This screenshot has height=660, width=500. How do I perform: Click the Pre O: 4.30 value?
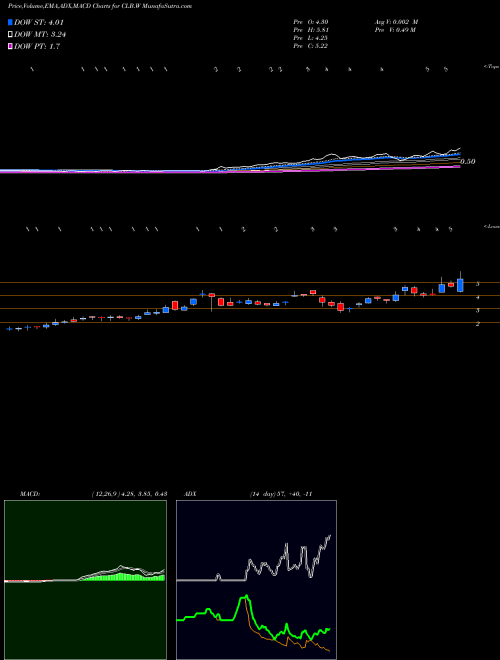311,22
